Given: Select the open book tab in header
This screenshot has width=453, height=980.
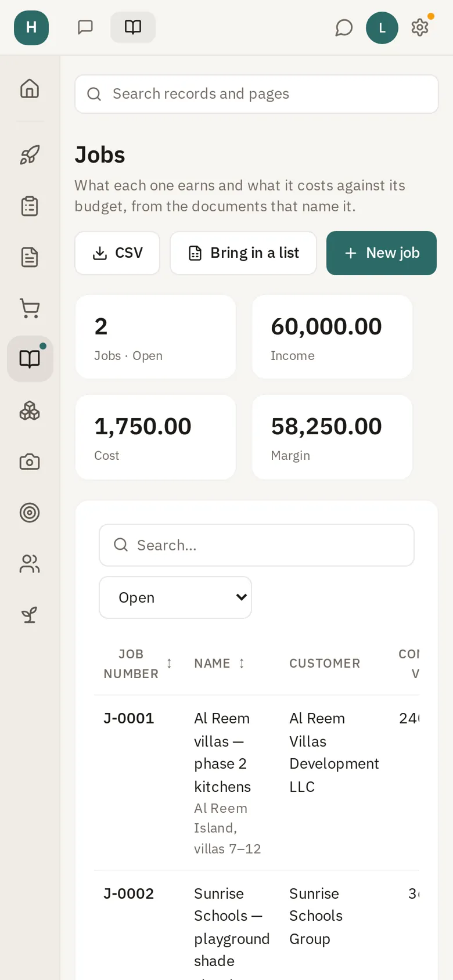Looking at the screenshot, I should tap(133, 27).
